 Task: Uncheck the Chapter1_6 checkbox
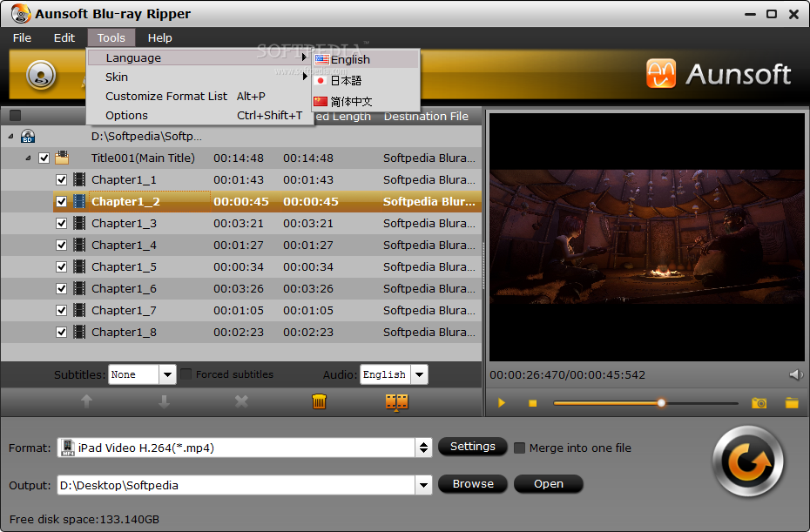coord(62,289)
